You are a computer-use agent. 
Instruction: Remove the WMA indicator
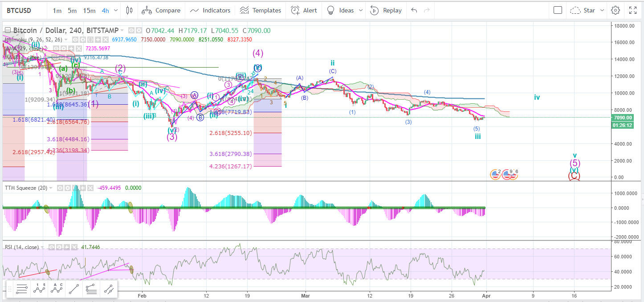79,48
